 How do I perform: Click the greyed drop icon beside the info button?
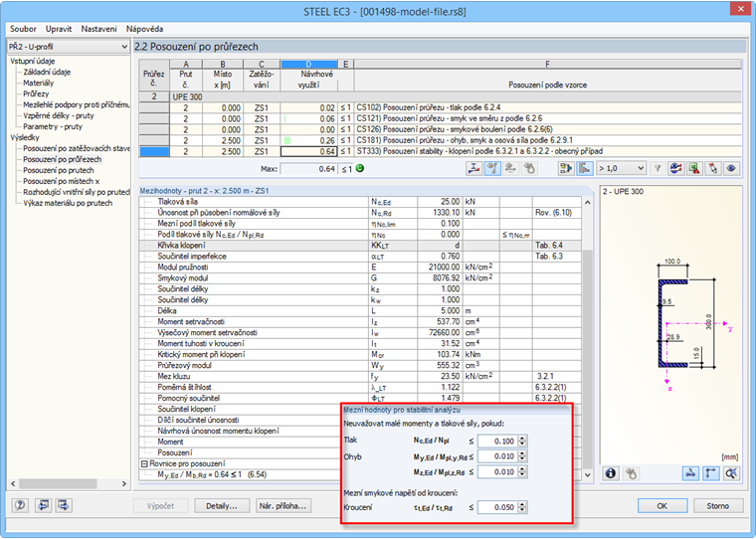[x=631, y=473]
